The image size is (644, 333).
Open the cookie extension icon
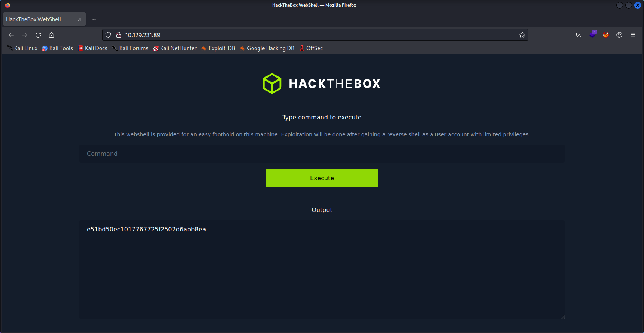pyautogui.click(x=619, y=35)
